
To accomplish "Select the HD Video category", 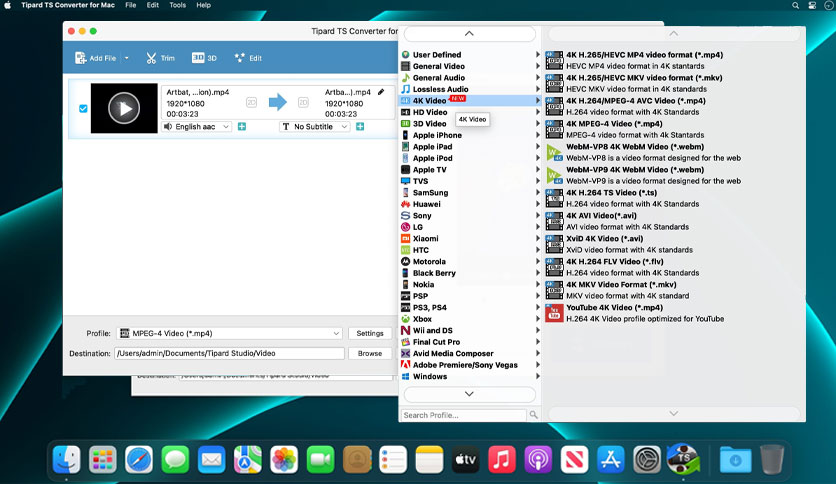I will click(469, 112).
